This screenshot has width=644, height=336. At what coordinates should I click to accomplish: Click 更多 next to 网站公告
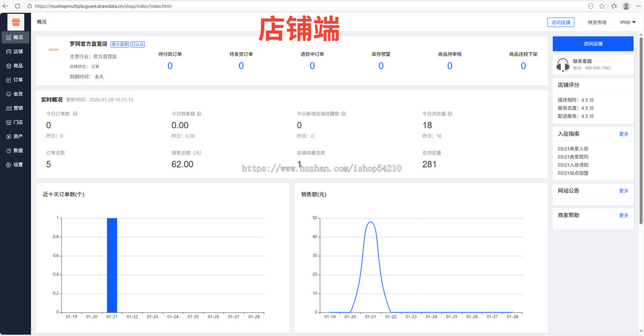(x=624, y=191)
